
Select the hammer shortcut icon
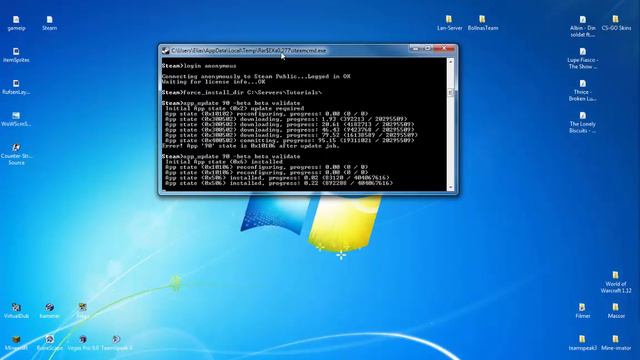click(49, 311)
